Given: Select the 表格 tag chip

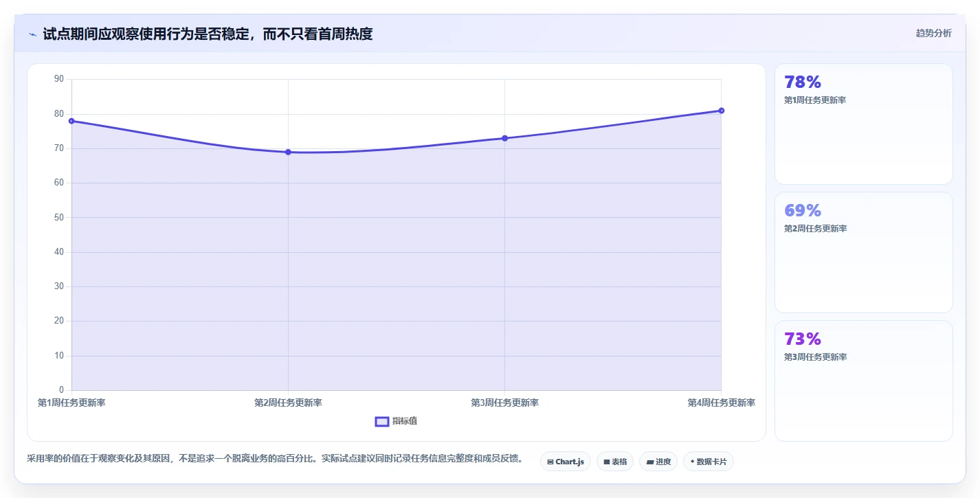Looking at the screenshot, I should (x=615, y=462).
